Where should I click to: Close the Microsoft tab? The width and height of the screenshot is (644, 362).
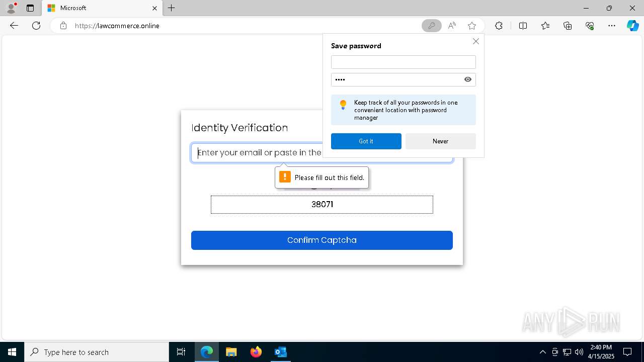(154, 8)
